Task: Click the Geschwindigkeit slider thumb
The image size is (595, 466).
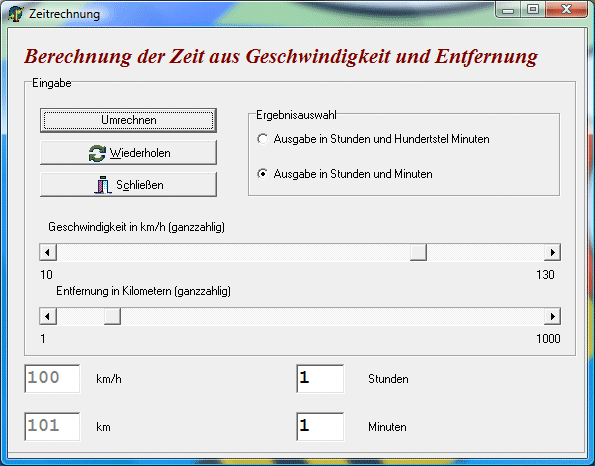Action: [419, 252]
